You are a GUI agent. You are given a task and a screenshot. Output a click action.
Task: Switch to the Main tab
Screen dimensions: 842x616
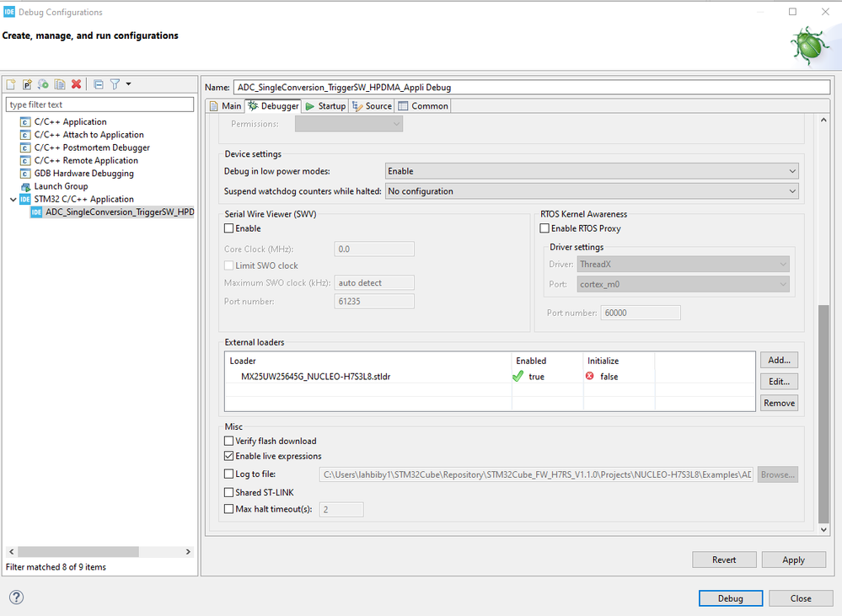(x=226, y=106)
